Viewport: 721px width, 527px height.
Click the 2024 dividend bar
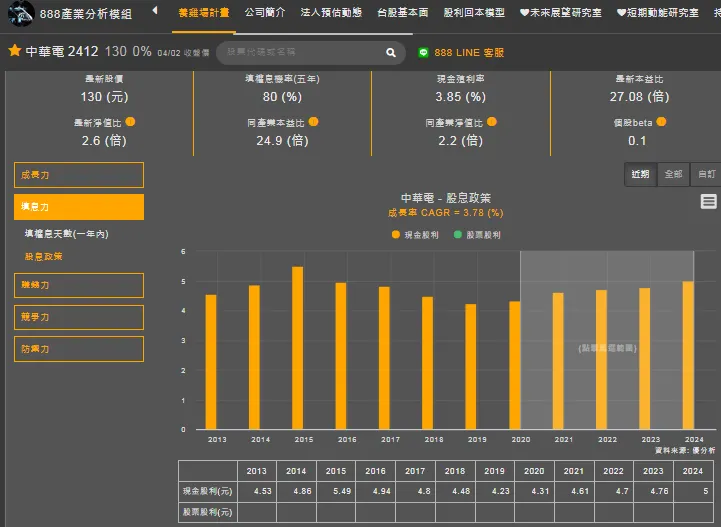(x=688, y=355)
